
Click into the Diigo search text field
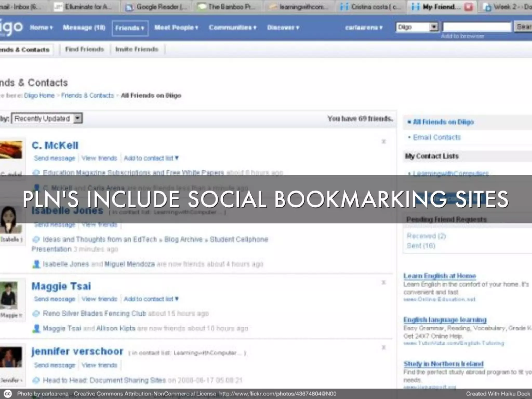click(x=477, y=27)
